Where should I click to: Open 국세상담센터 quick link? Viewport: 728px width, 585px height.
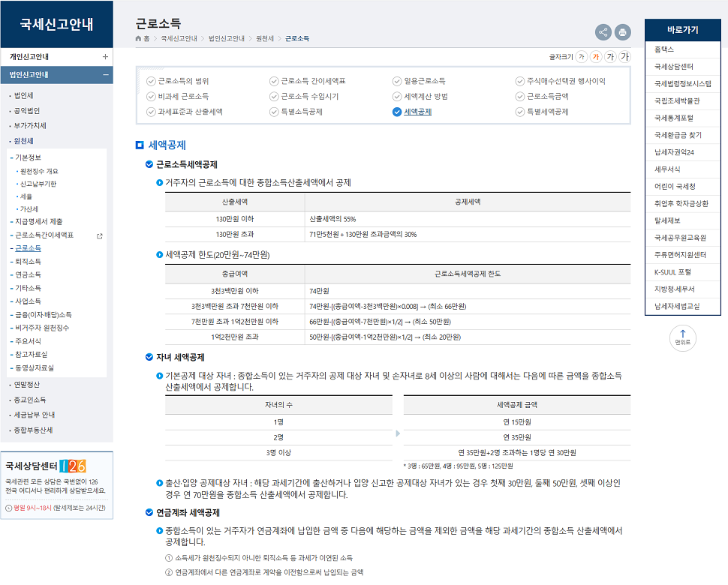(x=674, y=66)
